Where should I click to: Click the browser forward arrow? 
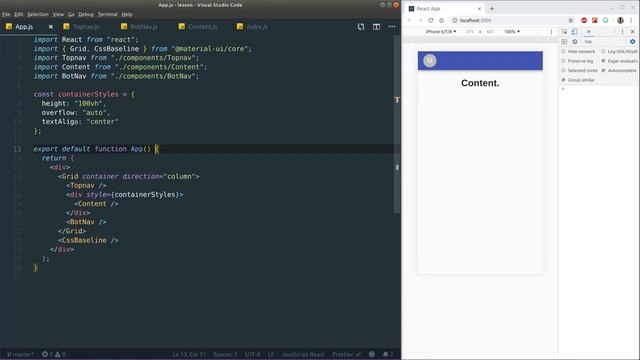point(420,20)
